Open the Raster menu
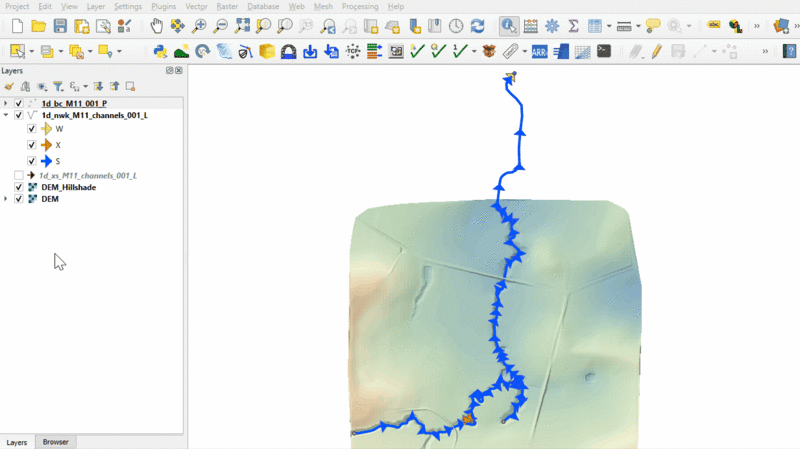Viewport: 800px width, 449px height. [227, 6]
